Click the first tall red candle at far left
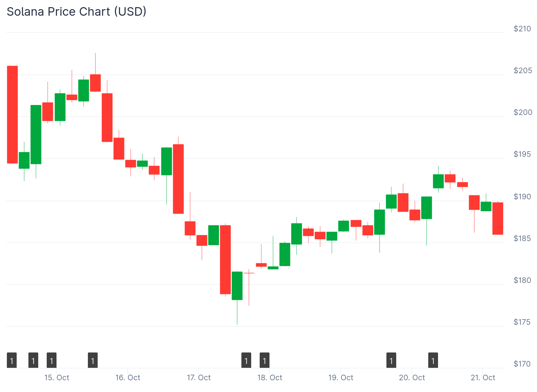Image resolution: width=537 pixels, height=392 pixels. pyautogui.click(x=12, y=114)
